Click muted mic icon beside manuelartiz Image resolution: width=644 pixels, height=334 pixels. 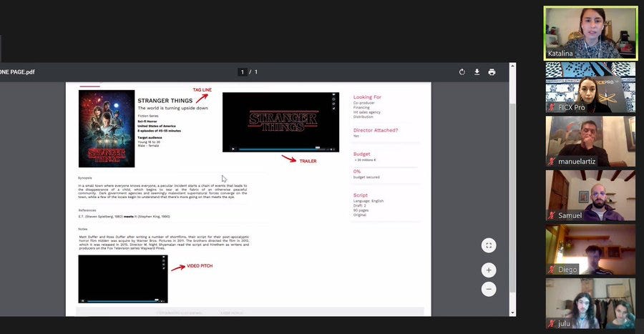coord(552,161)
